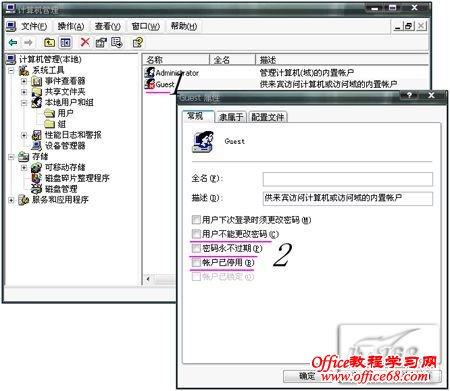Click the Forward arrow toolbar icon
The height and width of the screenshot is (391, 450).
click(28, 42)
